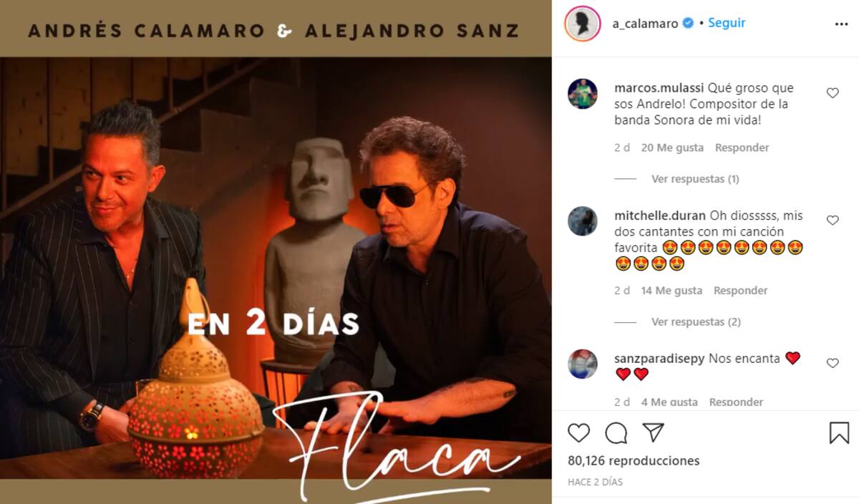View the 20 Me gusta likes list
859x504 pixels.
coord(672,147)
